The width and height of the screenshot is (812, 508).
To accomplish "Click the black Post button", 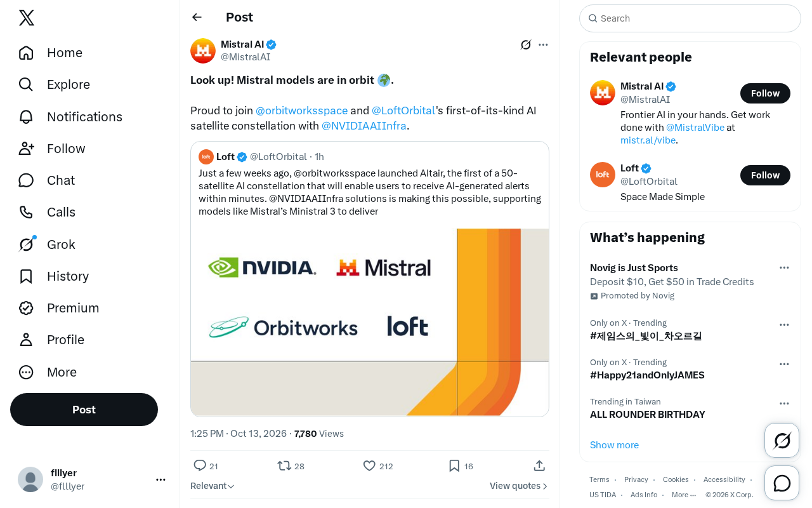I will [84, 410].
